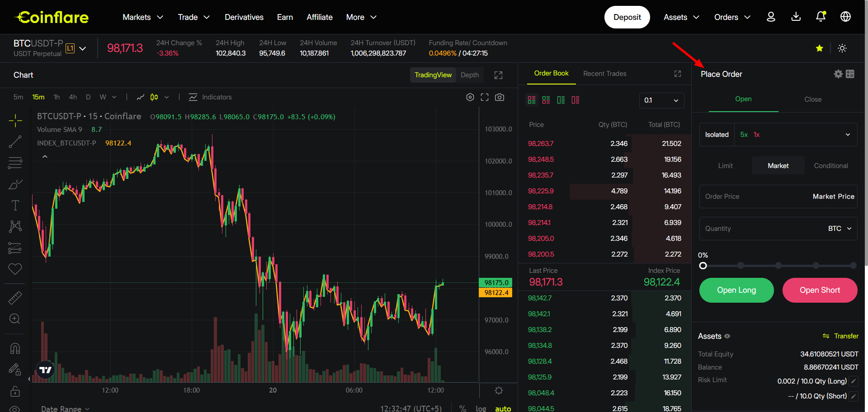Image resolution: width=868 pixels, height=412 pixels.
Task: Toggle the magnet mode tool
Action: pos(15,348)
